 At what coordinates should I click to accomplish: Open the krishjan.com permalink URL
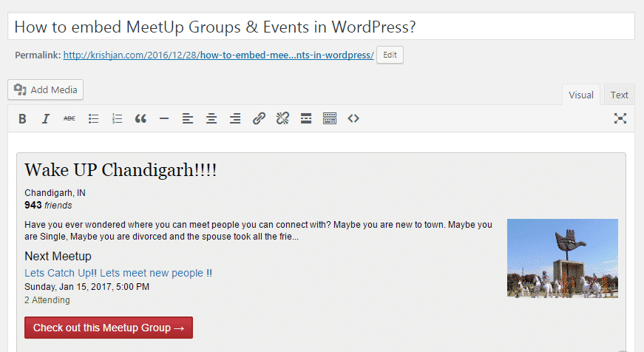(x=219, y=55)
